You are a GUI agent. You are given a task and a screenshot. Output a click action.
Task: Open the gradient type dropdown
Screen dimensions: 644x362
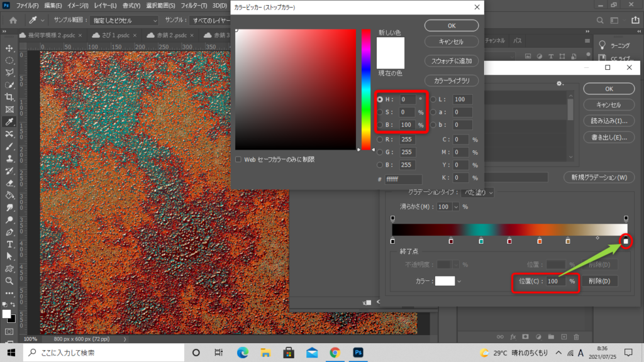pyautogui.click(x=477, y=192)
